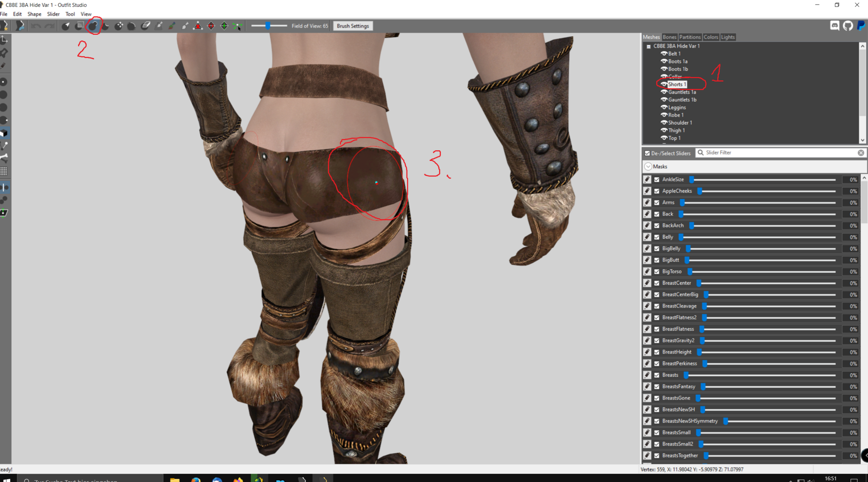Open the Discord link icon

tap(835, 26)
